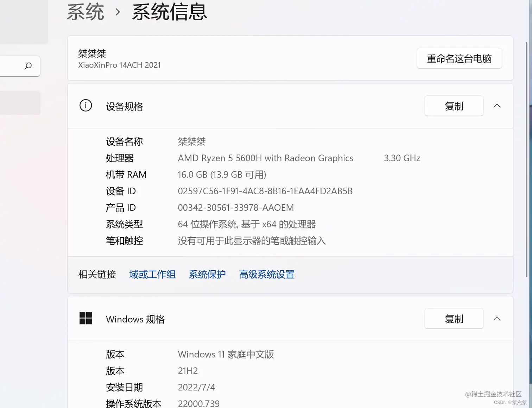Screen dimensions: 532x408
Task: Click the 设备 ID label
Action: click(x=121, y=191)
